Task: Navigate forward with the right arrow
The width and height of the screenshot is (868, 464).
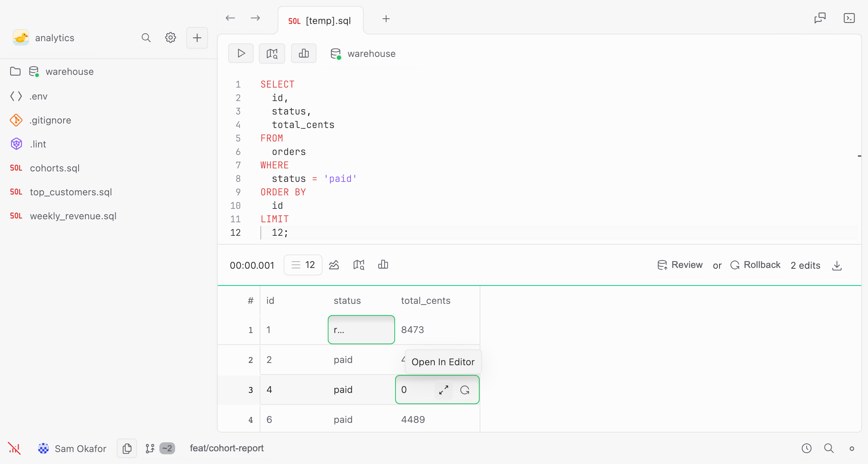Action: [256, 18]
